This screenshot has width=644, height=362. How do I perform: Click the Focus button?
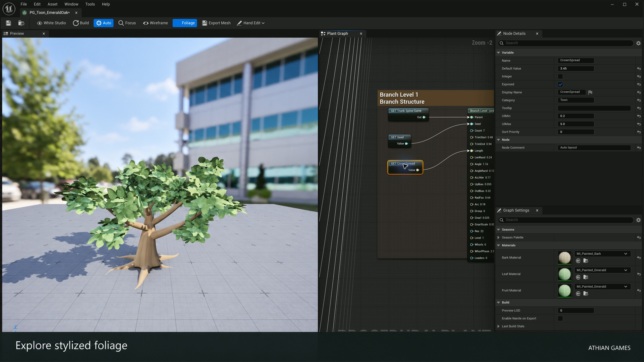[127, 23]
